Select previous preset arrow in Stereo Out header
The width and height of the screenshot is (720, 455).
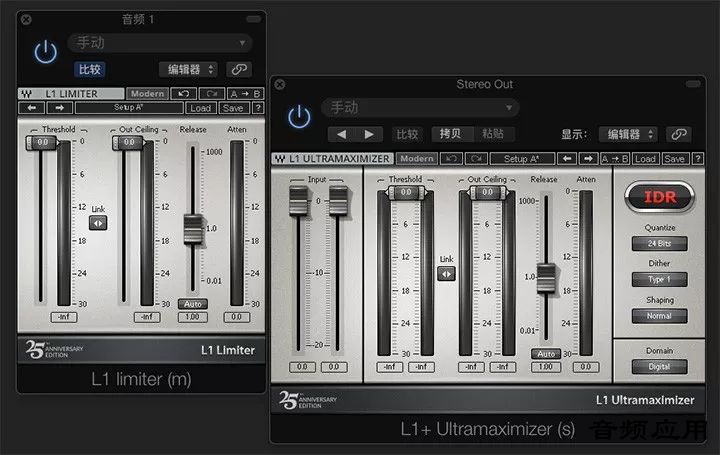[342, 134]
